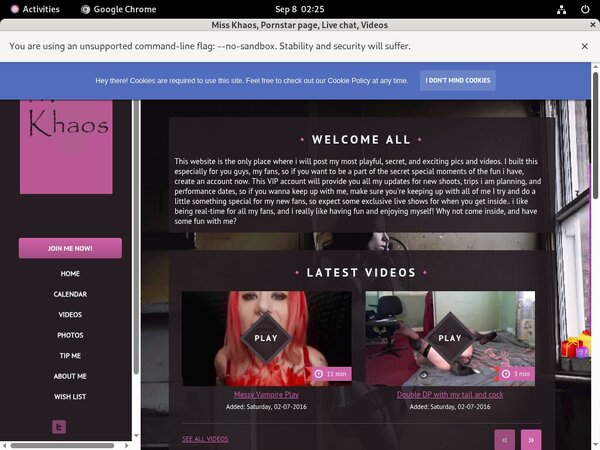Advance to the next videos page arrow
The image size is (600, 450).
coord(531,439)
